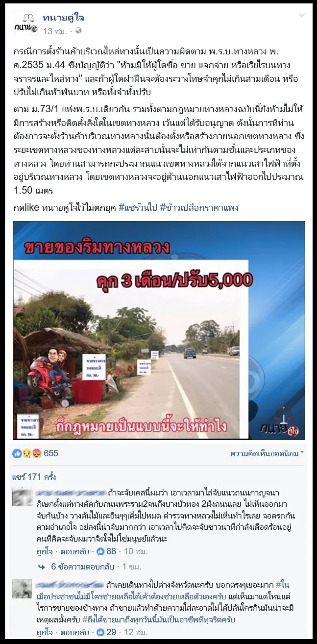Open the ทนายคู่ใจ page profile picture

pos(25,23)
